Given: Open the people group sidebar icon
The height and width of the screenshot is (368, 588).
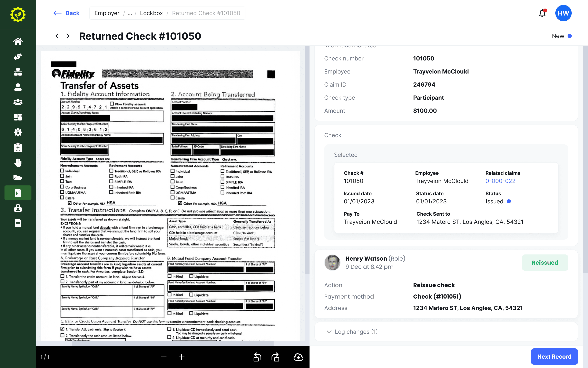Looking at the screenshot, I should [18, 102].
